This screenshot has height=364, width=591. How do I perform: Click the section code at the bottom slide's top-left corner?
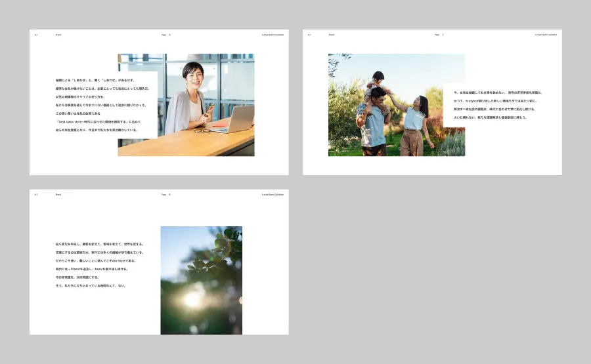[36, 195]
